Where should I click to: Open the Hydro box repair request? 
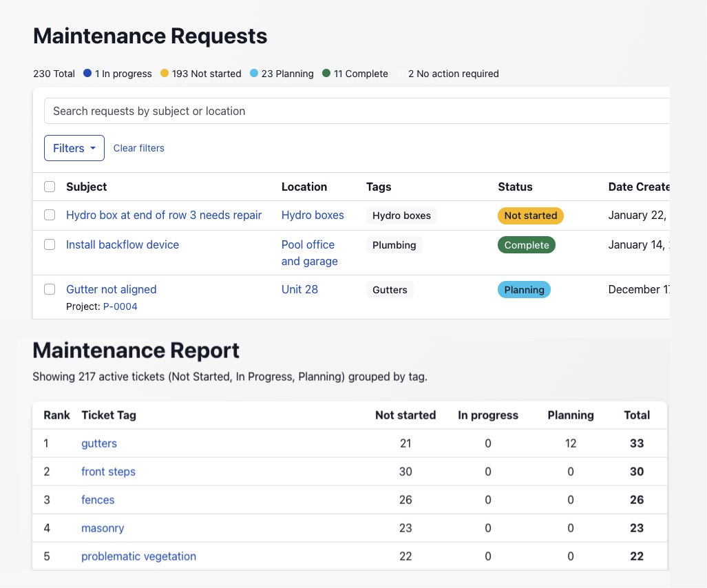point(163,215)
